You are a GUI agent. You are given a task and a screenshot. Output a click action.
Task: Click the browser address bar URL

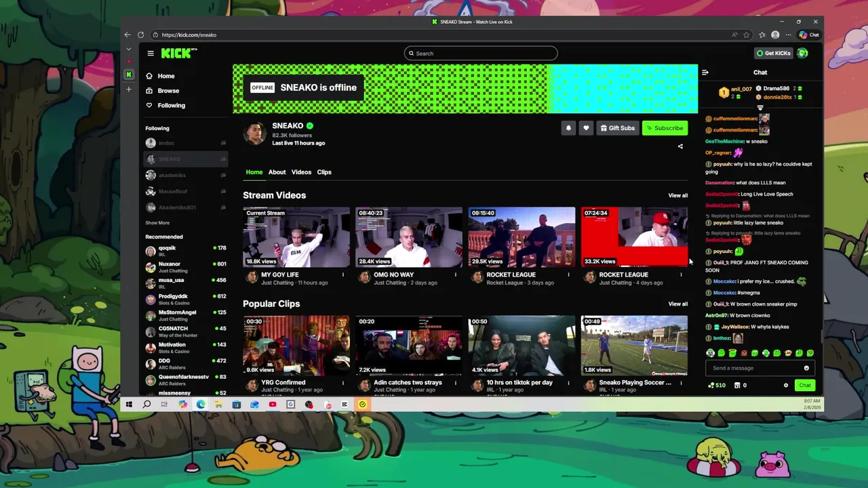(x=189, y=35)
